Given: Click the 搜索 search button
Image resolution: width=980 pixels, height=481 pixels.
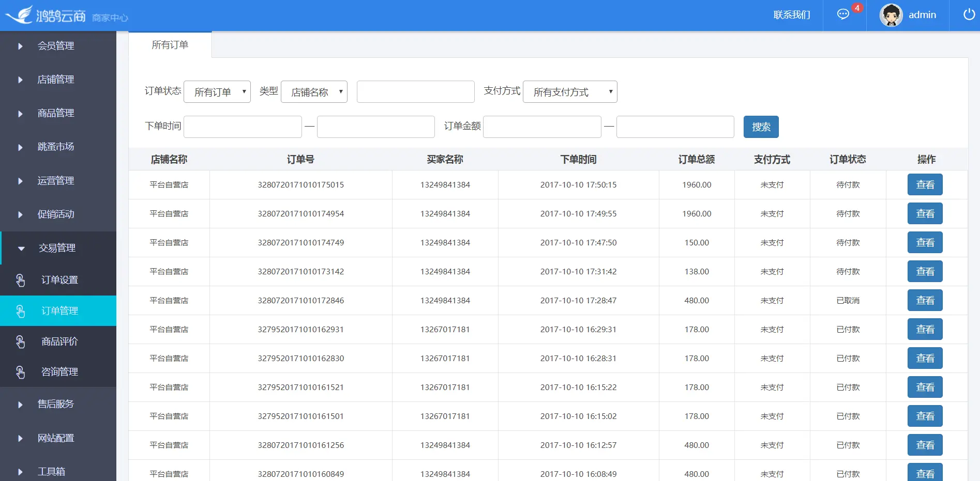Looking at the screenshot, I should pos(761,127).
